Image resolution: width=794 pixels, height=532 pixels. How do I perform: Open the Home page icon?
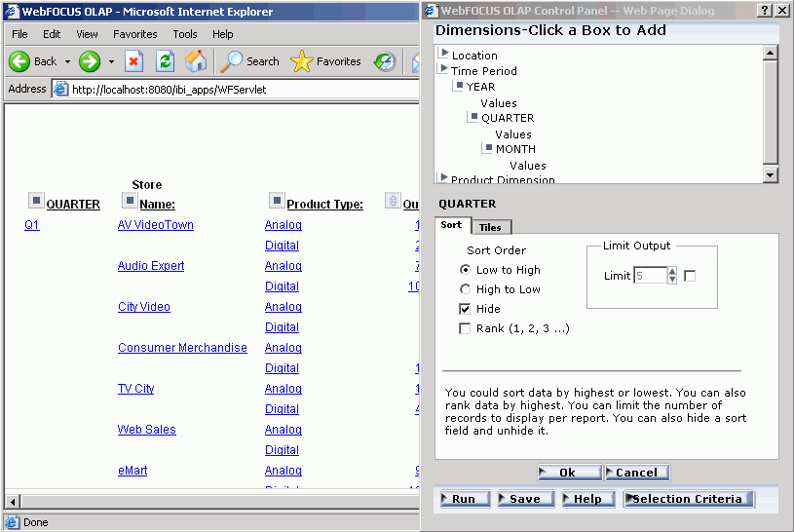[x=196, y=61]
